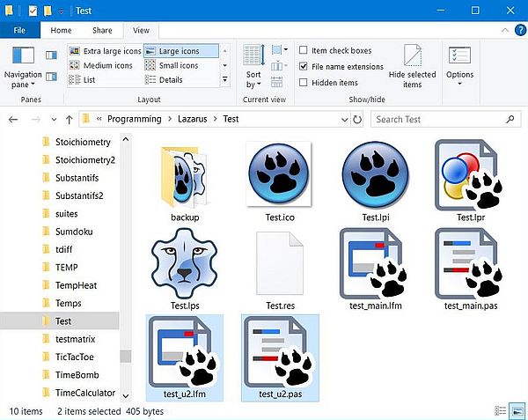
Task: Open the Sort by dropdown
Action: (x=253, y=79)
